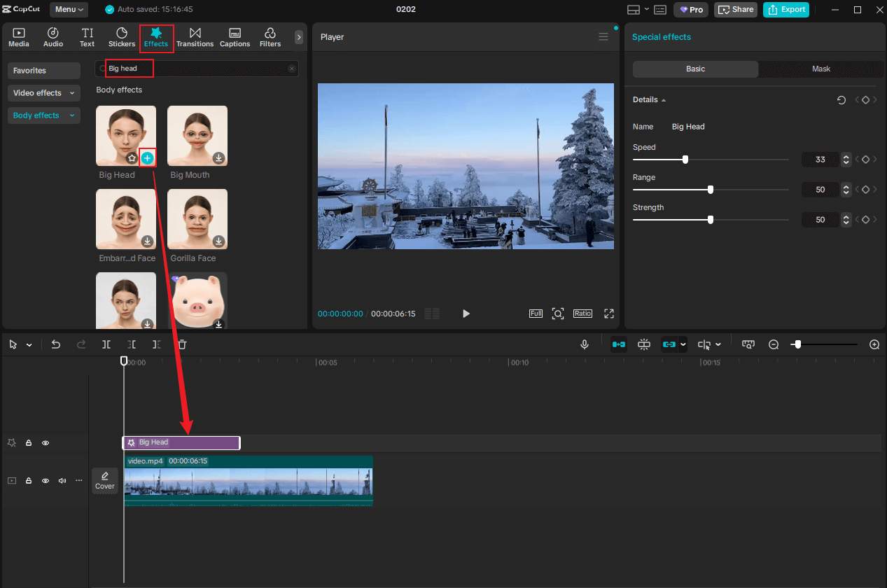Select the Transitions panel
Image resolution: width=887 pixels, height=588 pixels.
195,37
